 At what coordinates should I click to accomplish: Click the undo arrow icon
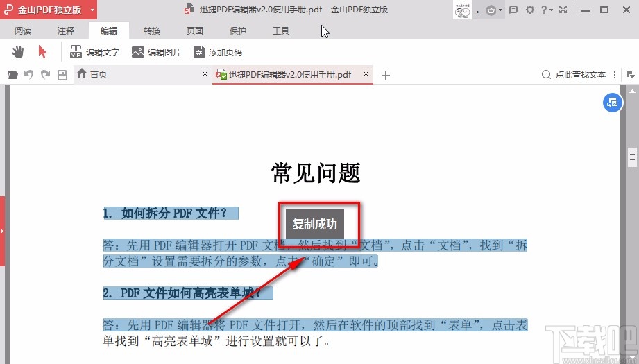click(28, 74)
